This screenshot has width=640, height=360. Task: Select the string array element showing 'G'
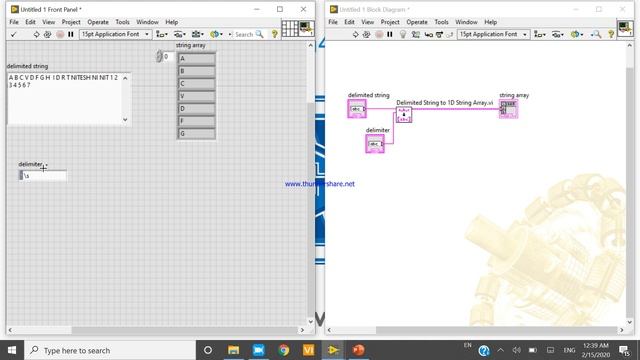click(x=197, y=133)
